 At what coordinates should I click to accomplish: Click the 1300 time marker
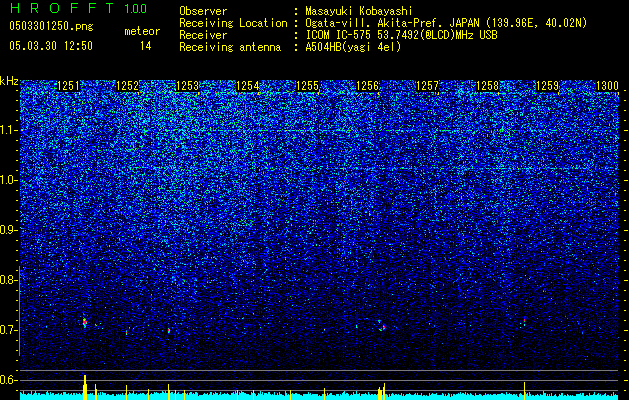point(607,86)
